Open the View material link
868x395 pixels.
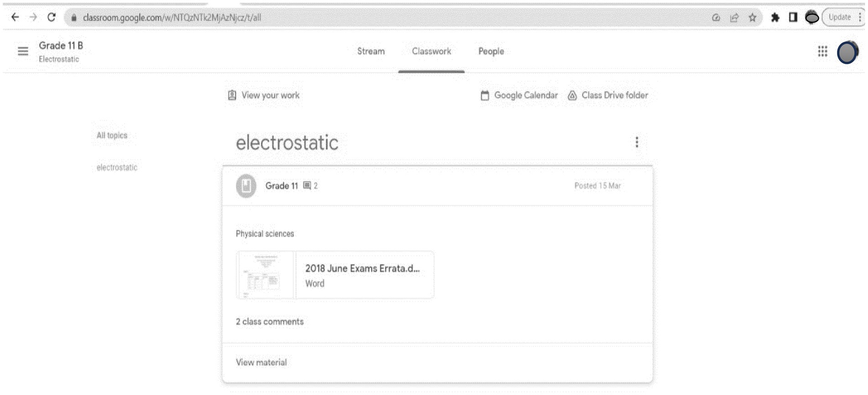click(x=261, y=362)
